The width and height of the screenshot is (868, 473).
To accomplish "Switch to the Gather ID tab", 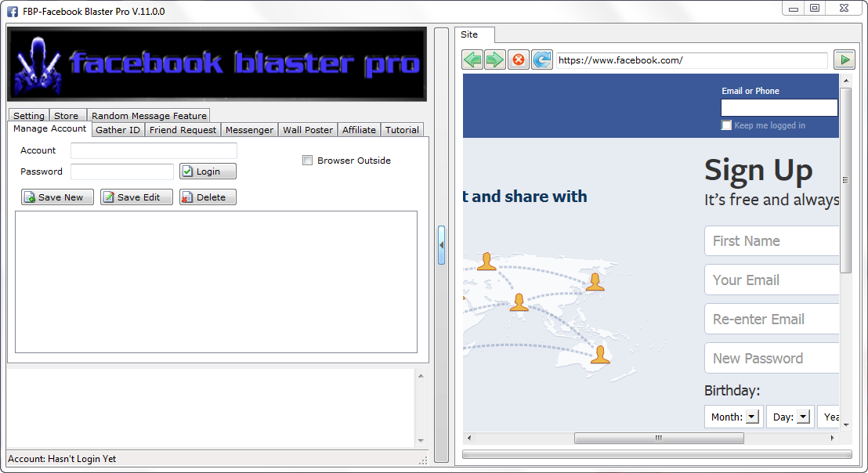I will [118, 130].
